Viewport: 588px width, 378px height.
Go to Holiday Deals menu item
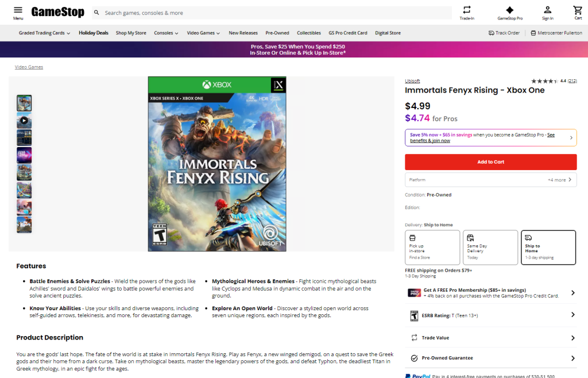coord(94,33)
